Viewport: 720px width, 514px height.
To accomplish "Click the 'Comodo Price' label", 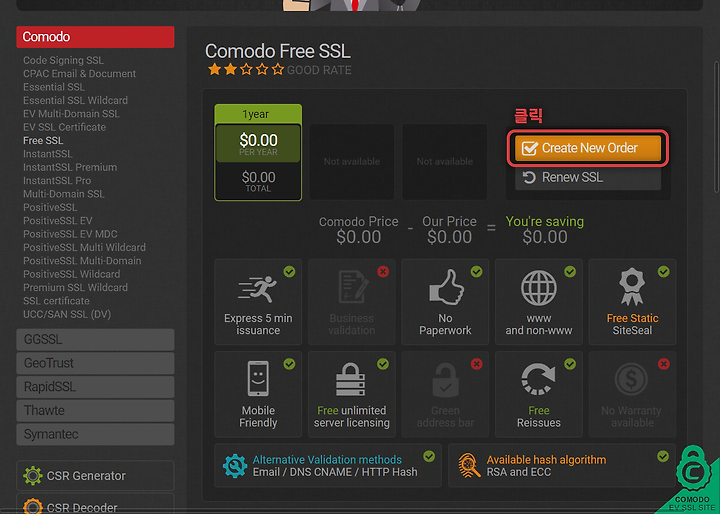I will pos(359,221).
